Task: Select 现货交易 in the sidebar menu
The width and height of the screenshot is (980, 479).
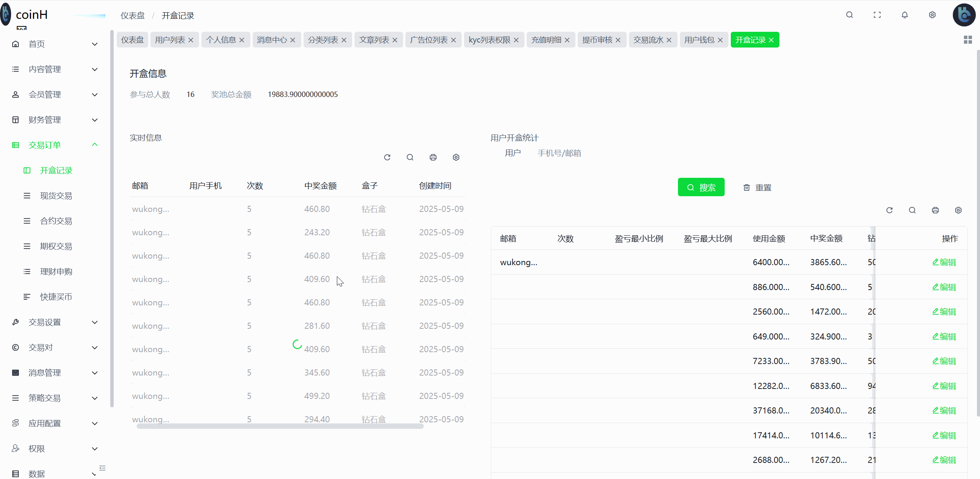Action: (x=56, y=195)
